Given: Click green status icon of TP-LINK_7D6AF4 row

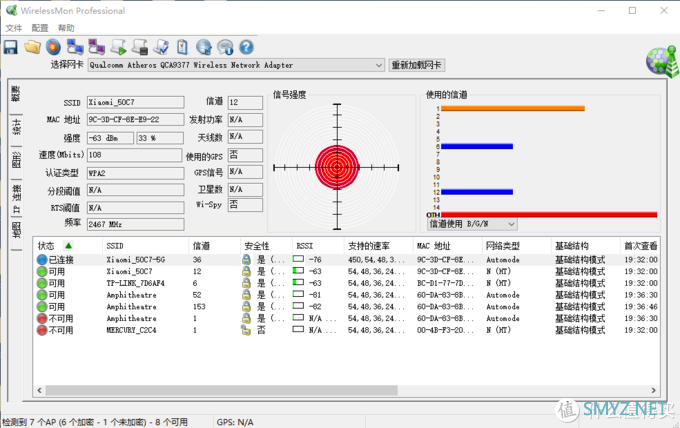Looking at the screenshot, I should tap(42, 283).
